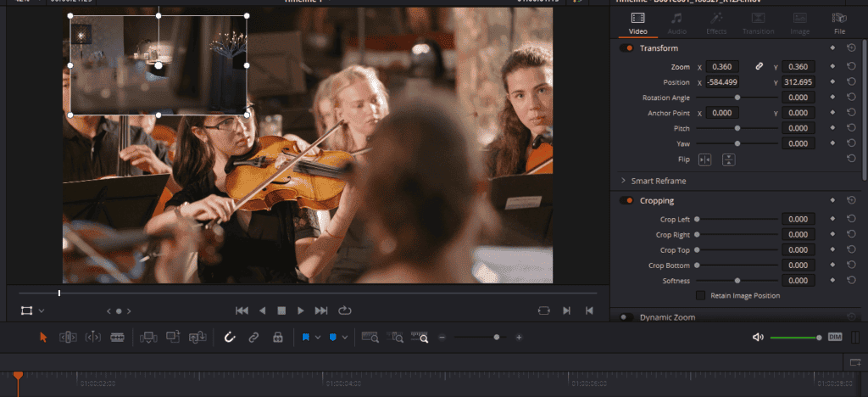Go to first frame

(x=242, y=310)
